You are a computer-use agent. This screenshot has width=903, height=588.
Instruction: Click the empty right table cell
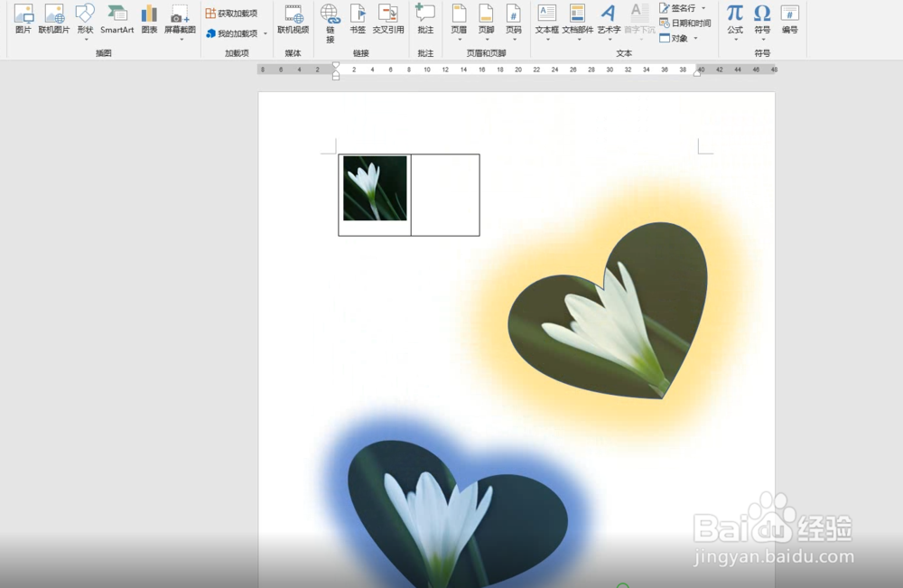tap(445, 195)
